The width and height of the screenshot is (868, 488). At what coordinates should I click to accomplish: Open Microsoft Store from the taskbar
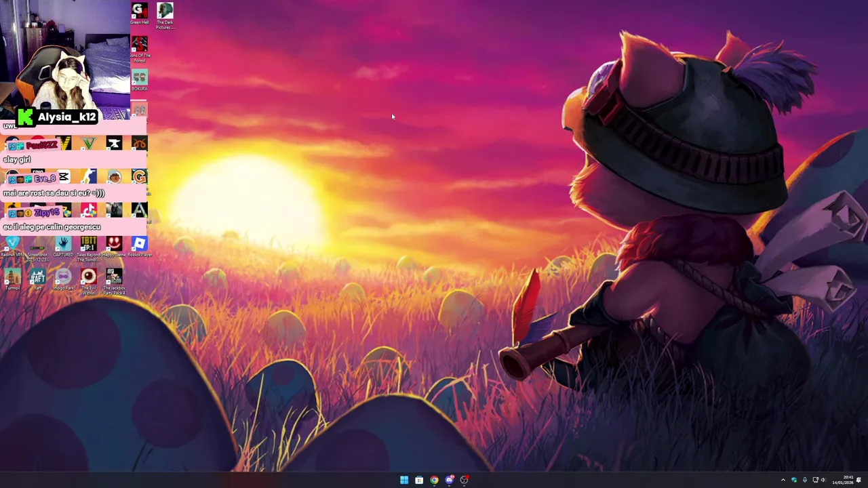(x=419, y=480)
